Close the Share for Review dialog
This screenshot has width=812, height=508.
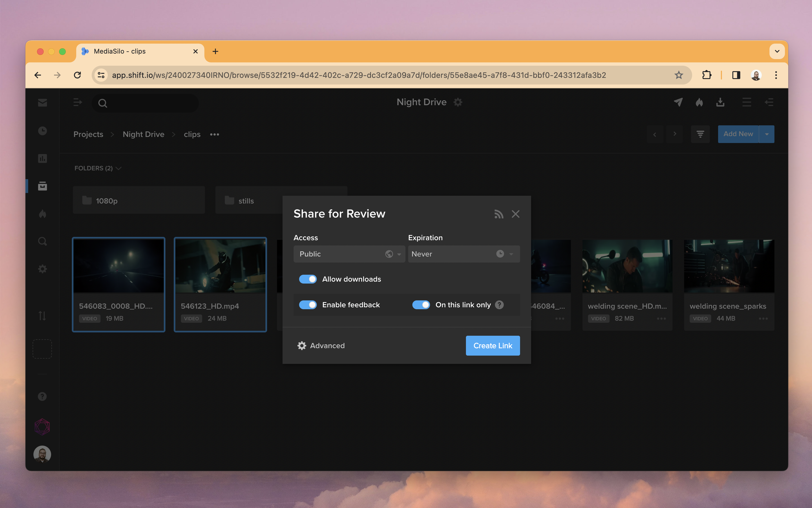(x=516, y=214)
